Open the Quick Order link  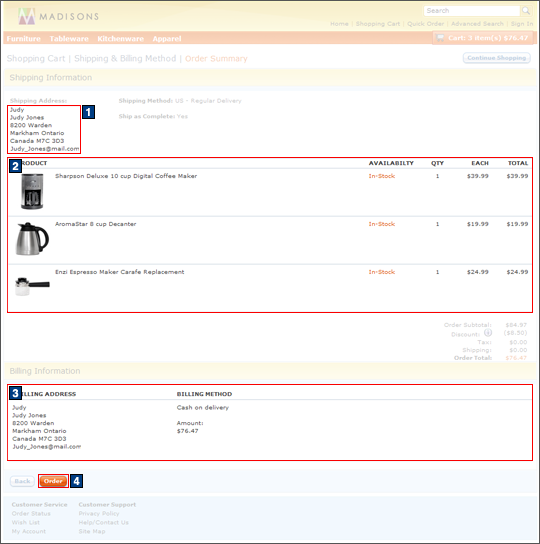click(x=425, y=24)
